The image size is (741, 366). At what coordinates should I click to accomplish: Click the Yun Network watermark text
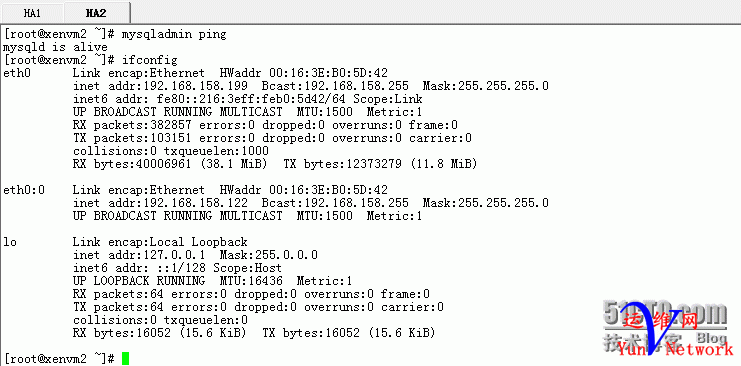(675, 350)
